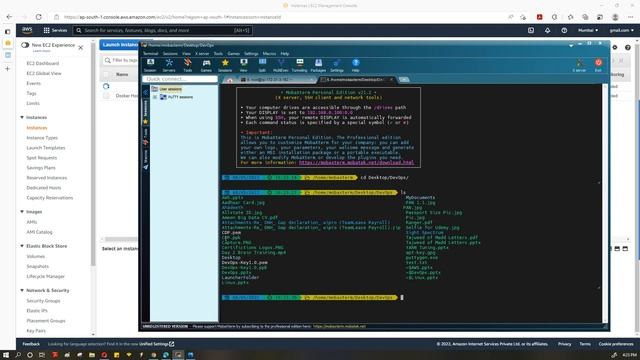This screenshot has height=360, width=640.
Task: Select User sessions in MobaXterm tree
Action: [x=170, y=89]
